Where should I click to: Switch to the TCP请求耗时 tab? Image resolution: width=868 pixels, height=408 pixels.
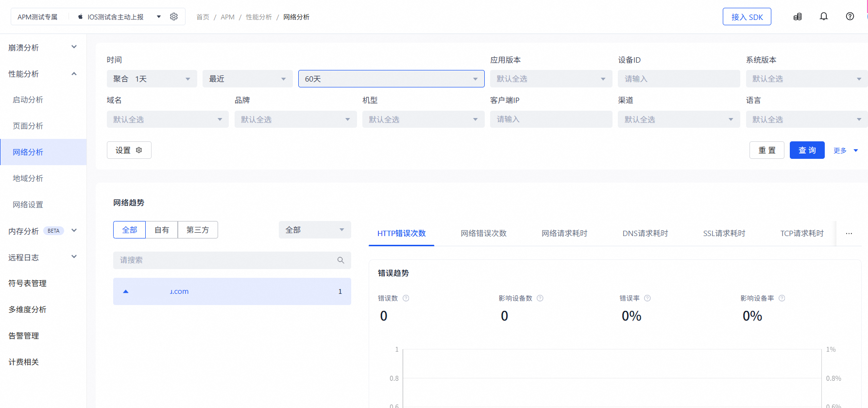[802, 234]
